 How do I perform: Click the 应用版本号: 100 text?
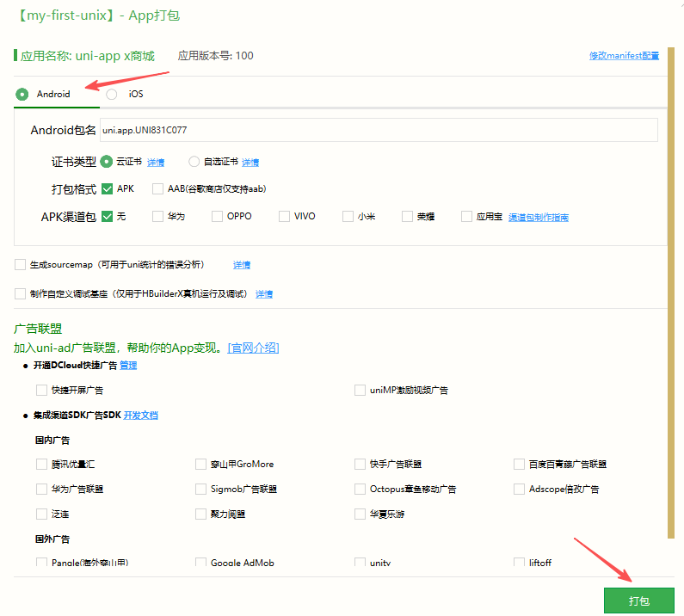coord(215,56)
